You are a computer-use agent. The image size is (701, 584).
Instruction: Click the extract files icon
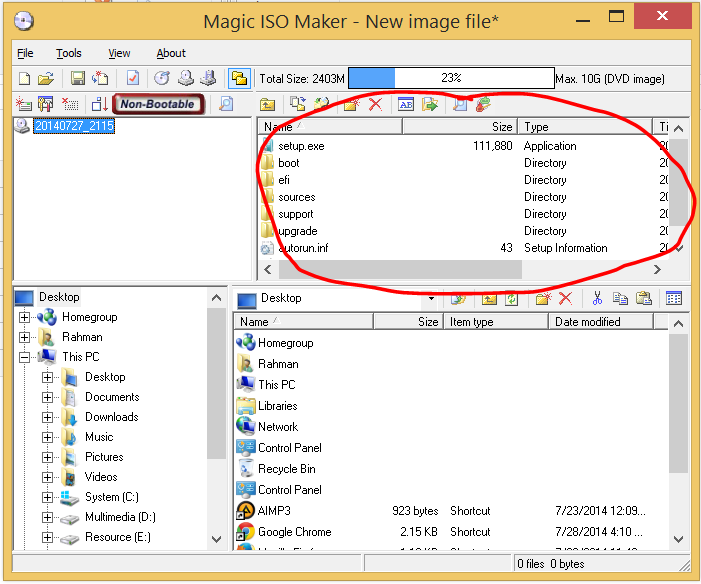click(x=430, y=104)
